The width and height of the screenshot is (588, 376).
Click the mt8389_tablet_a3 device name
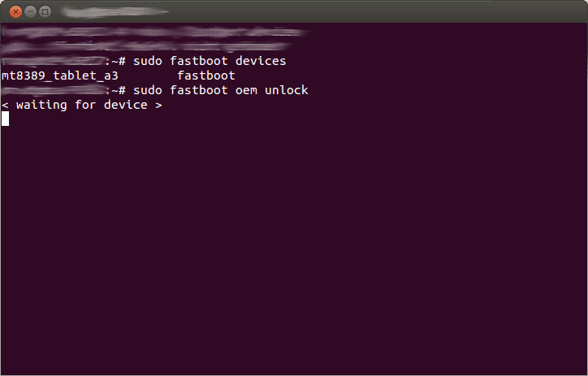tap(60, 76)
